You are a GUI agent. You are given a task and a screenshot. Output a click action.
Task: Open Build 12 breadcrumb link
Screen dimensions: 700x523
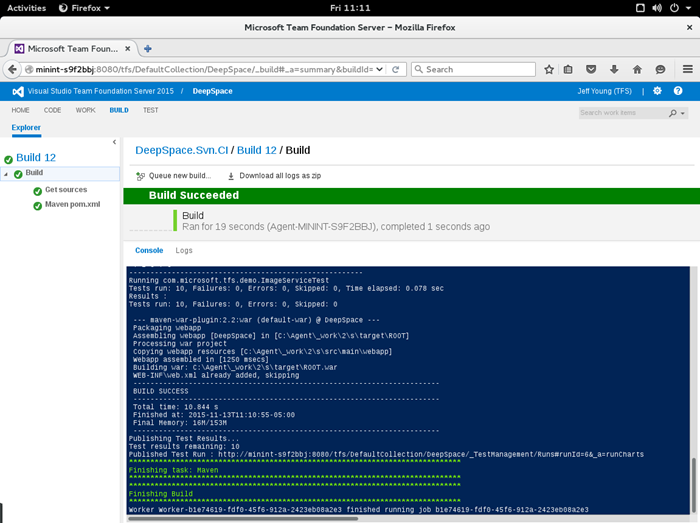coord(257,150)
